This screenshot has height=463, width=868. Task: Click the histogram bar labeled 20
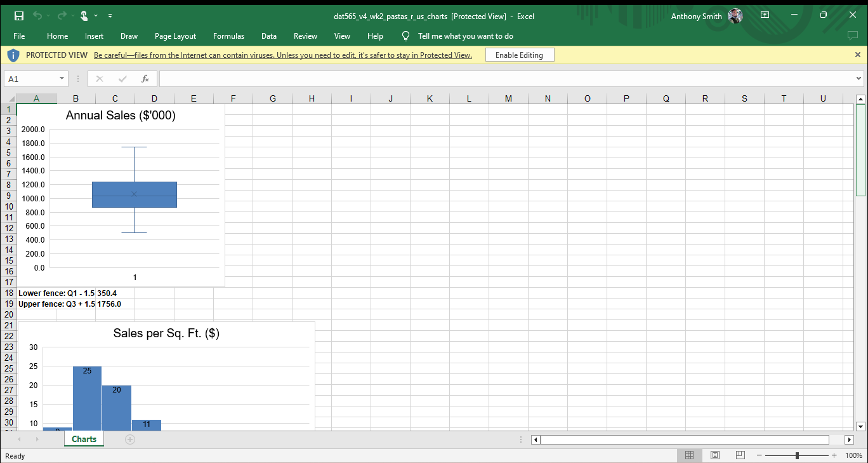click(117, 408)
